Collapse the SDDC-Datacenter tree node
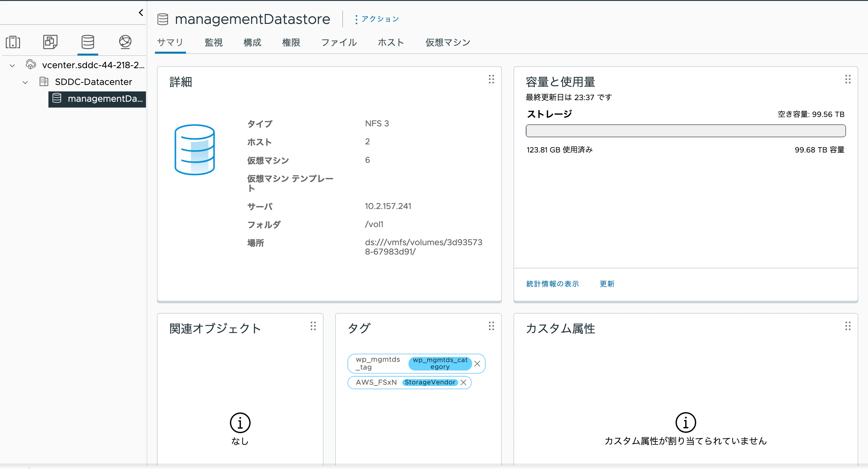 pyautogui.click(x=25, y=82)
